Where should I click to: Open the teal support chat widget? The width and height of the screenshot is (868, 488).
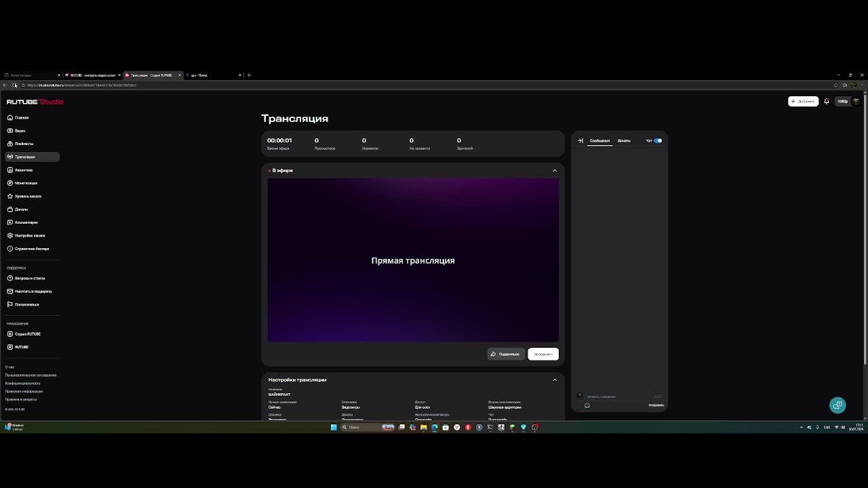[837, 405]
